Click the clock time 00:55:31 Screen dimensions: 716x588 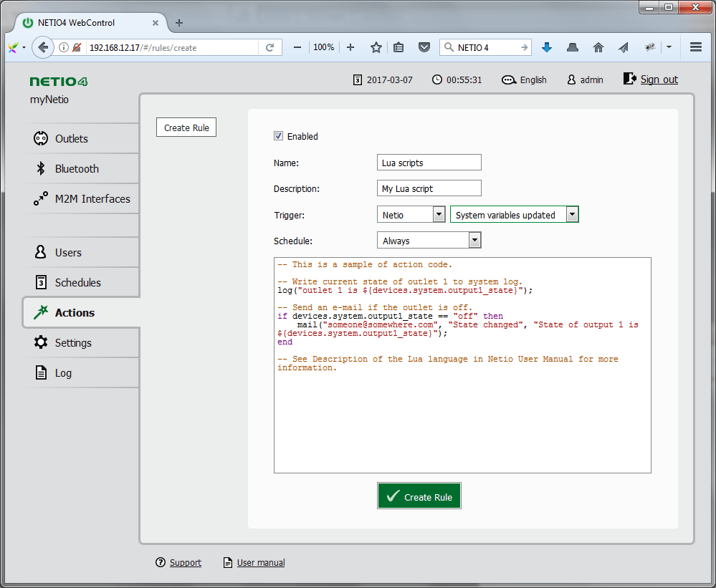point(464,79)
